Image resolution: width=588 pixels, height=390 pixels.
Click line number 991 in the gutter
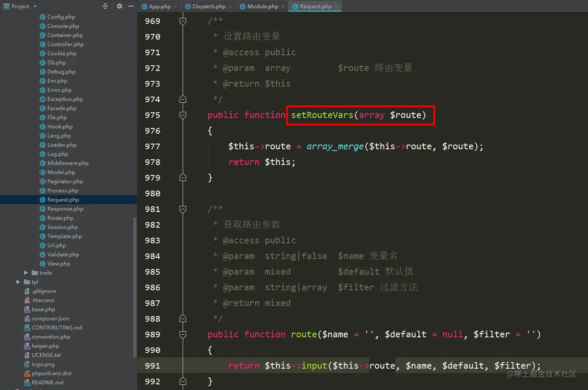coord(152,366)
